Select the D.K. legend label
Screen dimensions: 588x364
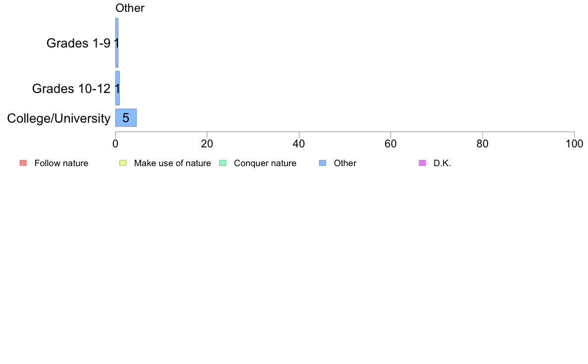(442, 163)
